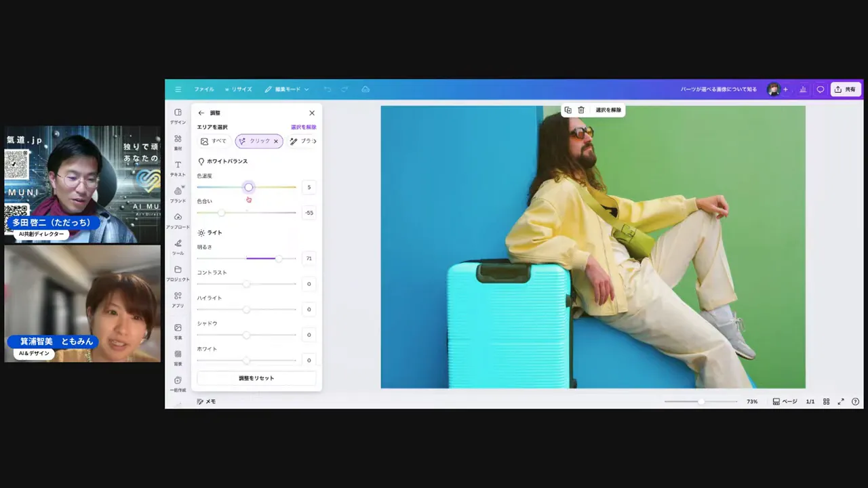Adjust the ホワイト slider
The height and width of the screenshot is (488, 868).
pos(247,360)
